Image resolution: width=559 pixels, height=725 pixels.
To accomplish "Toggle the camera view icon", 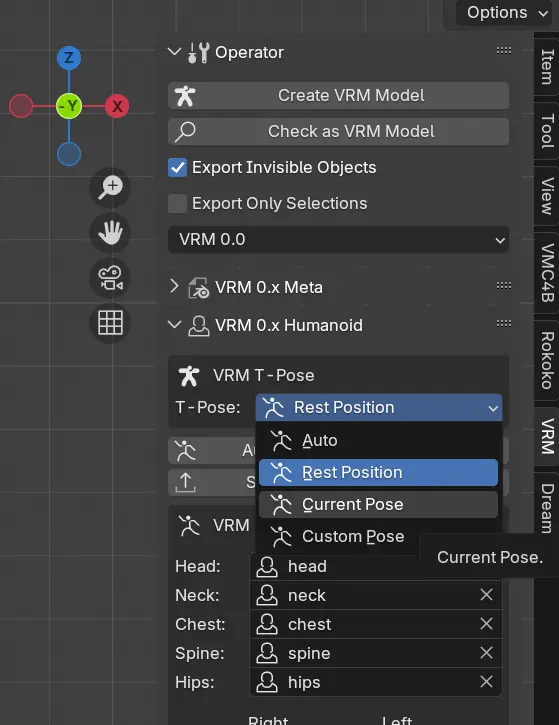I will pyautogui.click(x=110, y=278).
